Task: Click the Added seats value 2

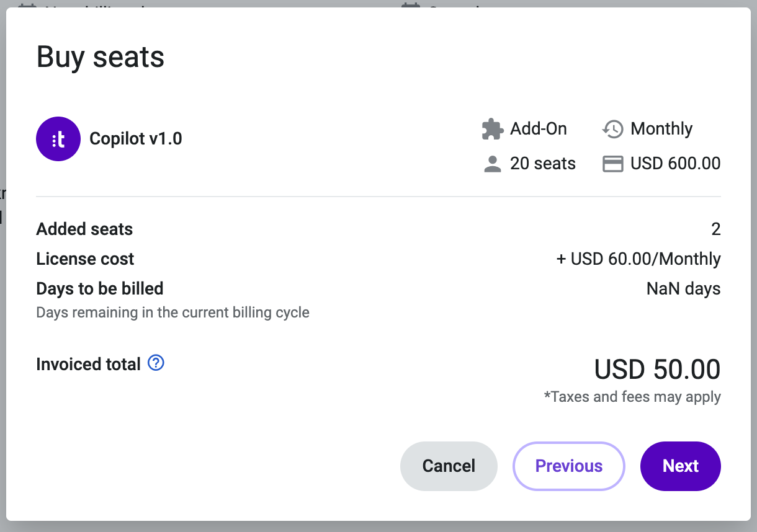Action: pyautogui.click(x=716, y=229)
